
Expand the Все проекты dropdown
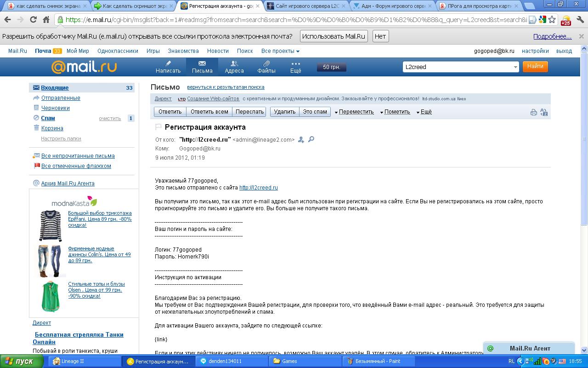pos(280,51)
